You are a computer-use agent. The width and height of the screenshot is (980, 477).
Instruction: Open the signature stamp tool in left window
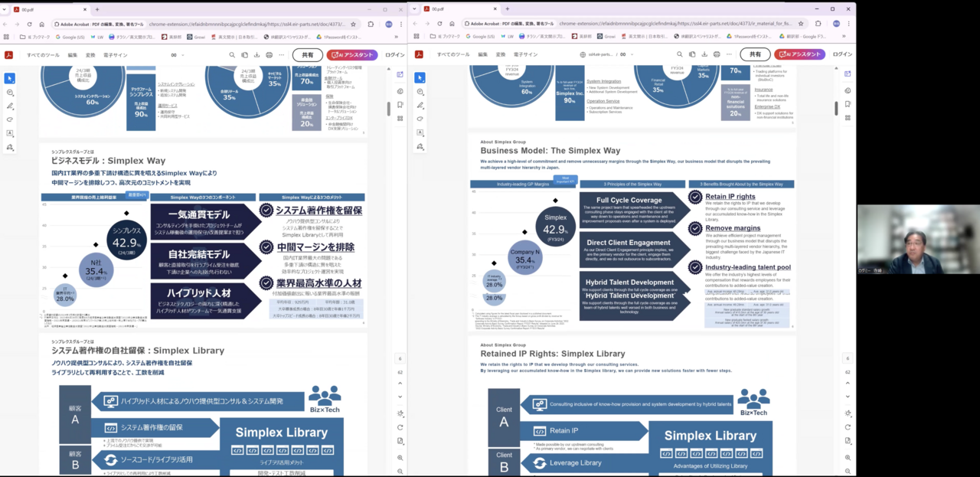pyautogui.click(x=9, y=147)
